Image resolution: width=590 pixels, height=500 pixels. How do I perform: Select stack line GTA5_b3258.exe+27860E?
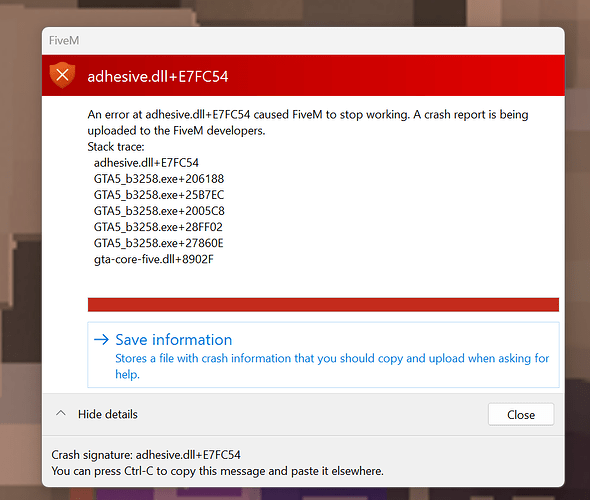[x=158, y=243]
